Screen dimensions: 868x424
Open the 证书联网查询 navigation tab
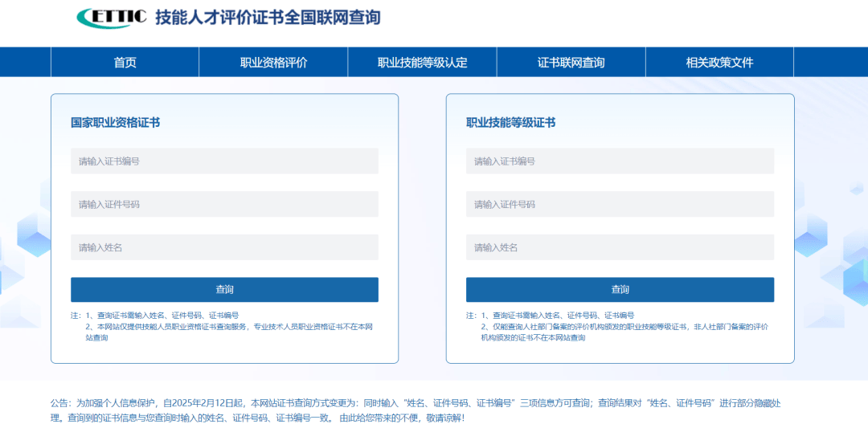(571, 63)
